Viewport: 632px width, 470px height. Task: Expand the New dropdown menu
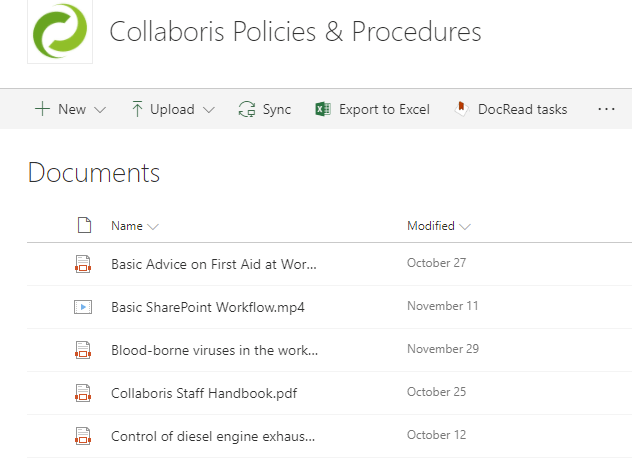click(x=70, y=109)
